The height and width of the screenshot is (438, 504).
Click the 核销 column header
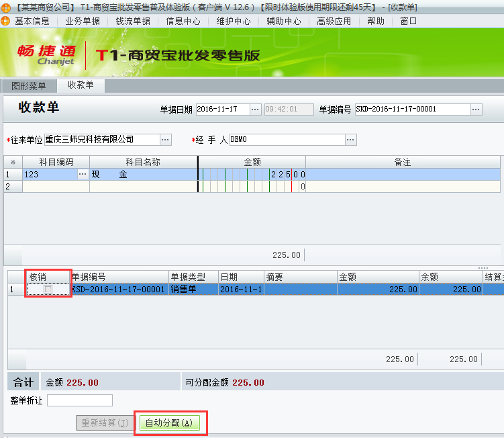[x=48, y=277]
